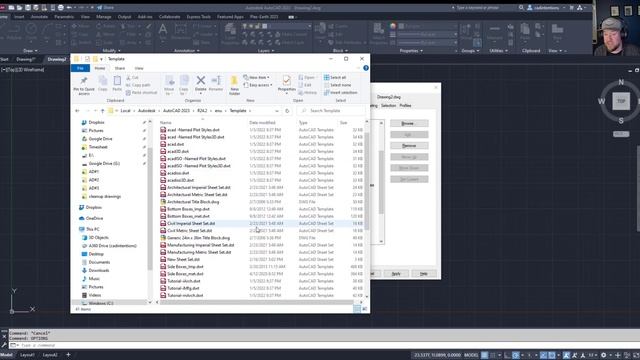Open the New item dropdown

[256, 77]
